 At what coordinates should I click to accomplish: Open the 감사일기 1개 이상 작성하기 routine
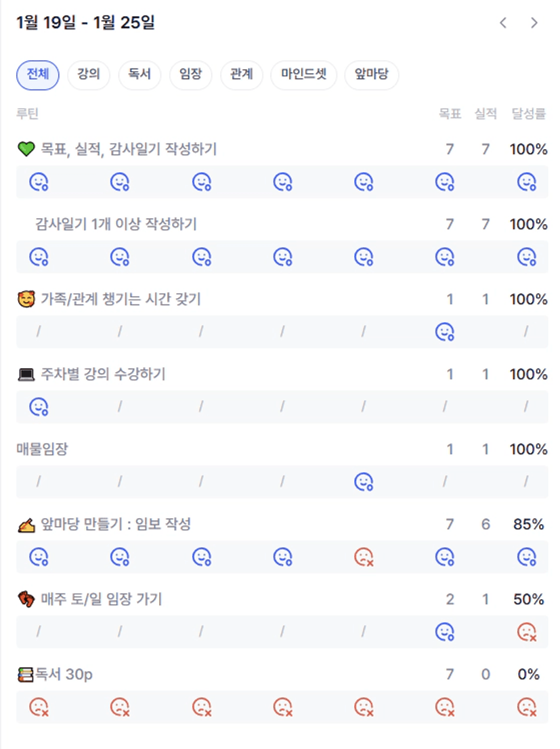(x=116, y=224)
